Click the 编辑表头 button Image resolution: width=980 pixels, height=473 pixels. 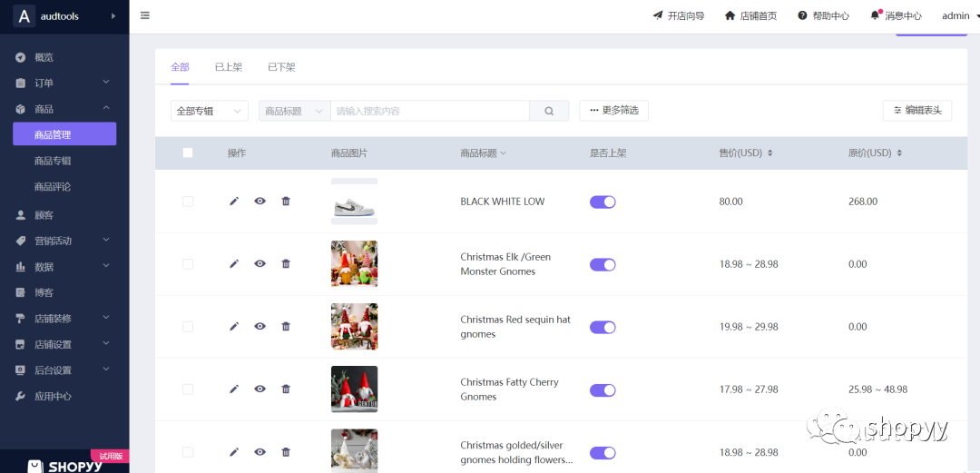(916, 111)
